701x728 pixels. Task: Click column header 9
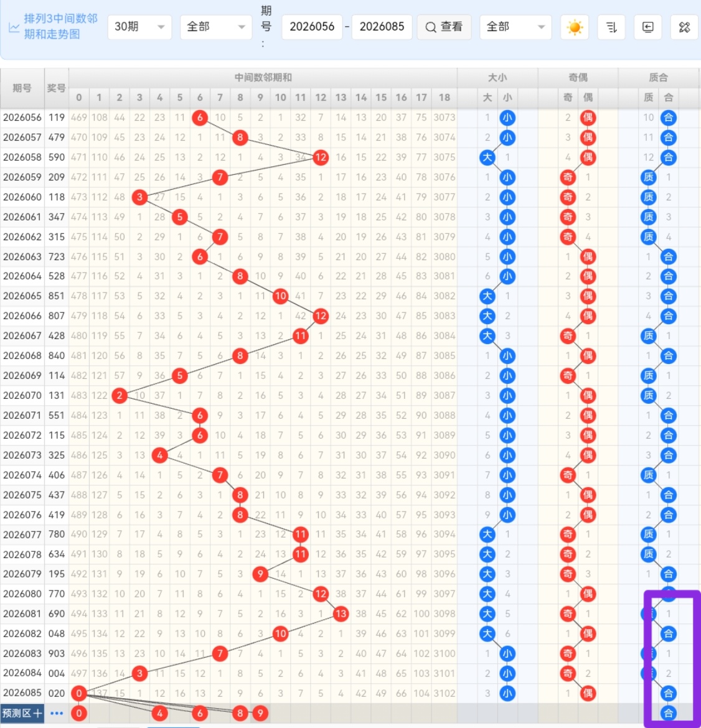(x=260, y=98)
